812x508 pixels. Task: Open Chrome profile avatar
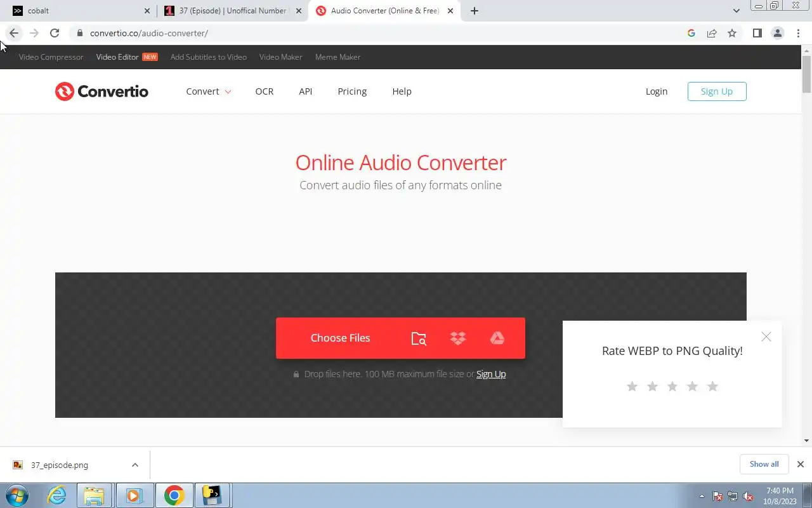[778, 33]
